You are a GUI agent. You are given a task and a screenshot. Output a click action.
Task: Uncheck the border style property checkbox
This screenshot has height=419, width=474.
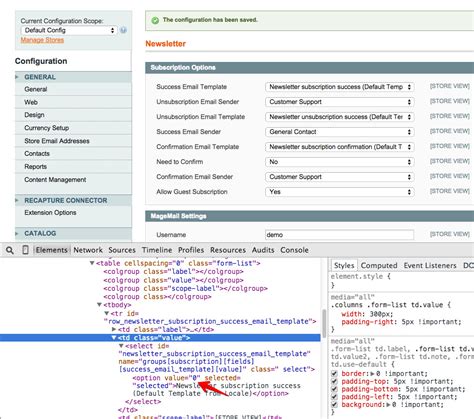334,374
